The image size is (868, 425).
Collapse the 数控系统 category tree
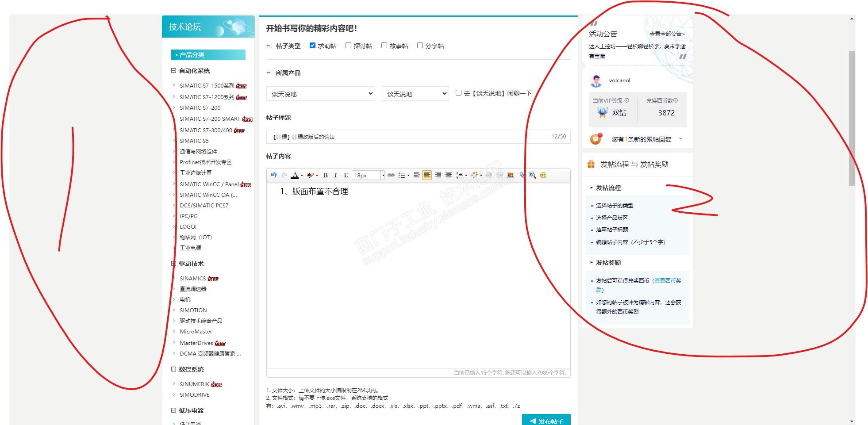click(x=173, y=369)
